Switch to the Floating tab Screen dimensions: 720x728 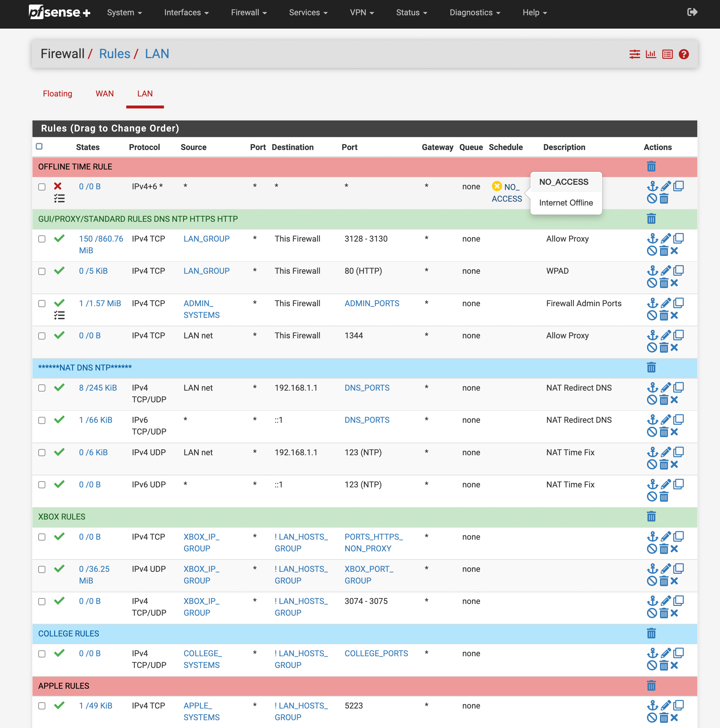[x=57, y=94]
